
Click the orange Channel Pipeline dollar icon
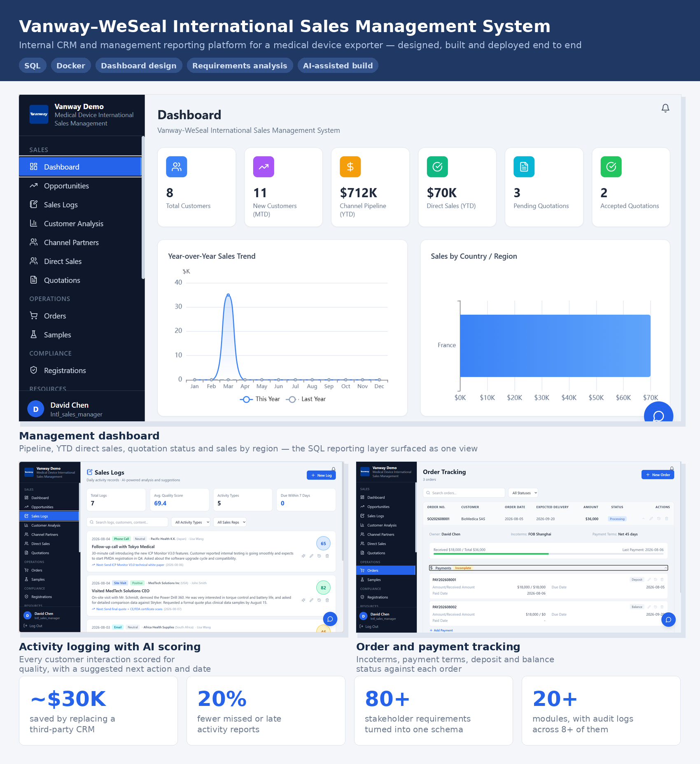(350, 167)
